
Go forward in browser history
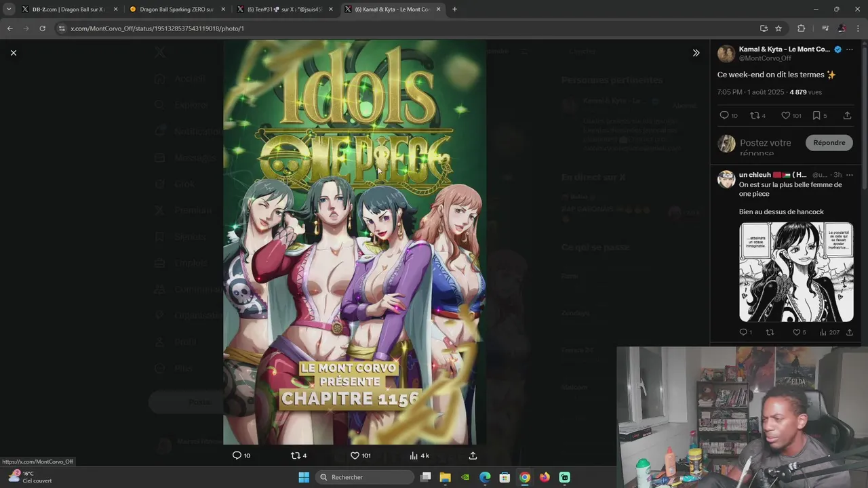pyautogui.click(x=26, y=28)
